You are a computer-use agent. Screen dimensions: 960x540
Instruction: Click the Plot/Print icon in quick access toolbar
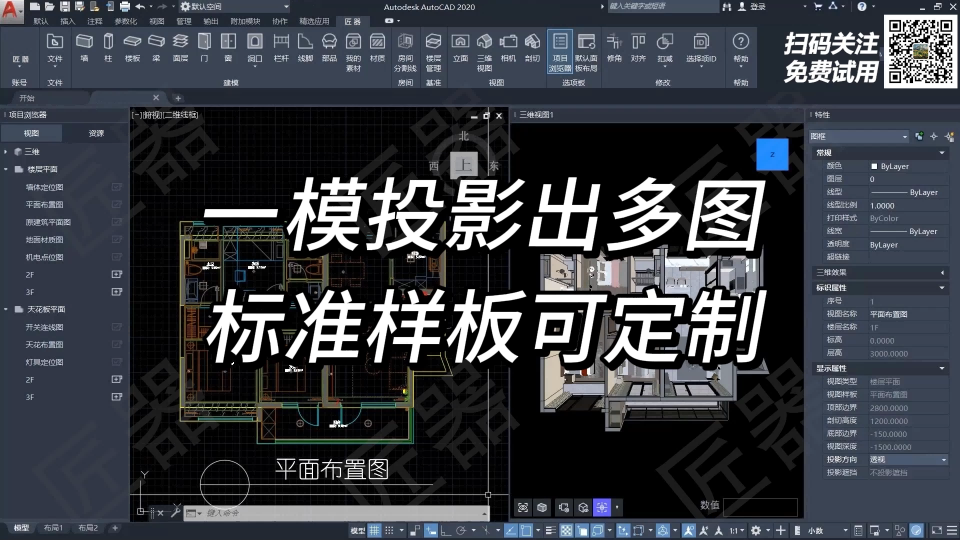(x=124, y=6)
